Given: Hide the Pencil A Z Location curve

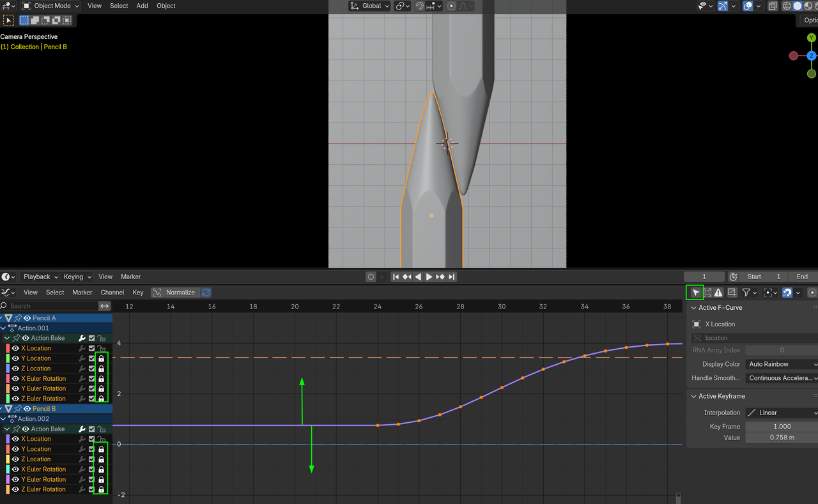Looking at the screenshot, I should 15,369.
